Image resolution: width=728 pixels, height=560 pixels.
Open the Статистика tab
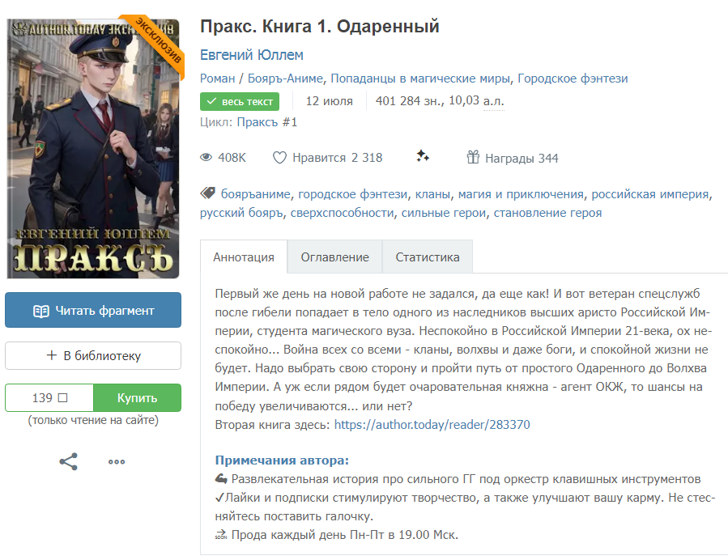click(x=427, y=257)
